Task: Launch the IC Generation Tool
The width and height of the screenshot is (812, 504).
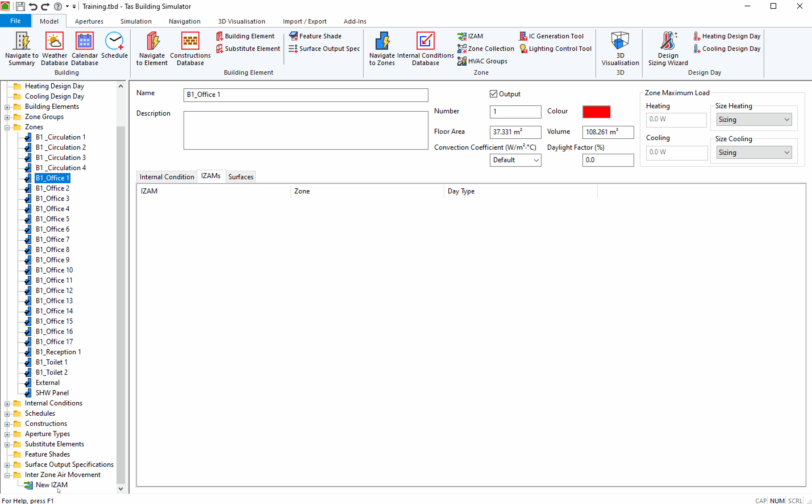Action: tap(551, 36)
